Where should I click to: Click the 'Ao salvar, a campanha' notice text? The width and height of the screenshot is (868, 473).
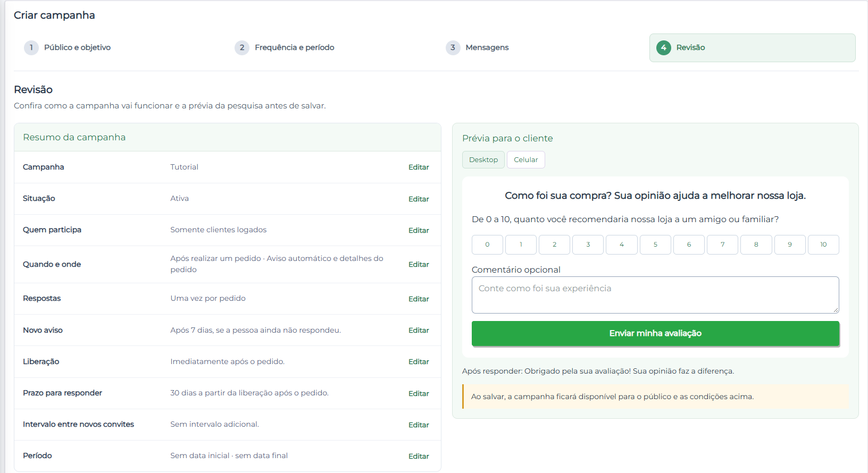pyautogui.click(x=612, y=396)
